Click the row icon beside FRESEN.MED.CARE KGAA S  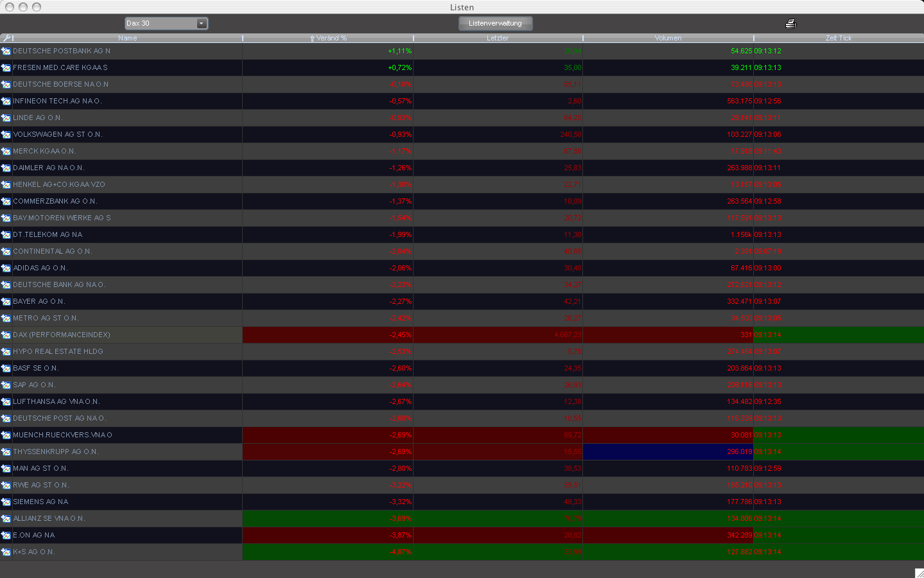pyautogui.click(x=6, y=67)
